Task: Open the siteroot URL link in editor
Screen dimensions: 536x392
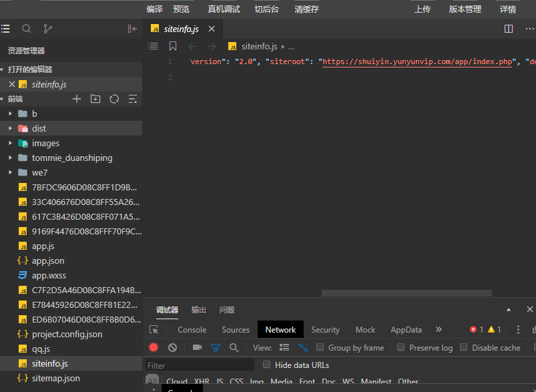Action: pyautogui.click(x=417, y=61)
